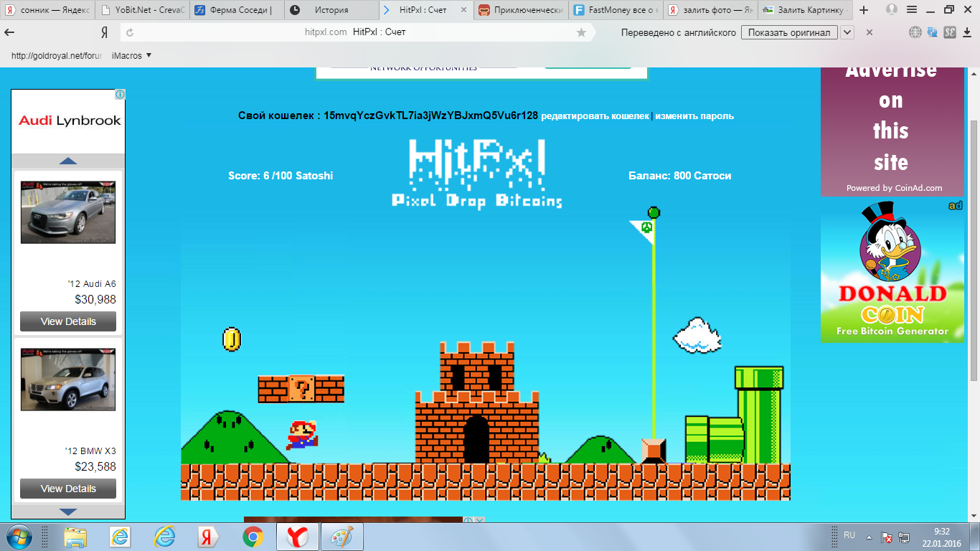This screenshot has width=980, height=551.
Task: Click the wallet address 15mvqYczGvkTL7ia3jWzYBJxmQ5Vu6r128
Action: [430, 116]
